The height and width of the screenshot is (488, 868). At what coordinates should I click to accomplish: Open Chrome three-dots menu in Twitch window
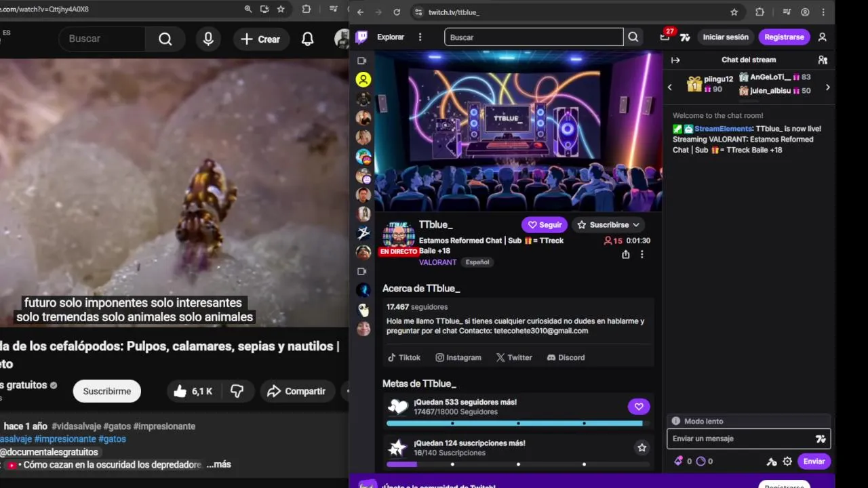(823, 12)
